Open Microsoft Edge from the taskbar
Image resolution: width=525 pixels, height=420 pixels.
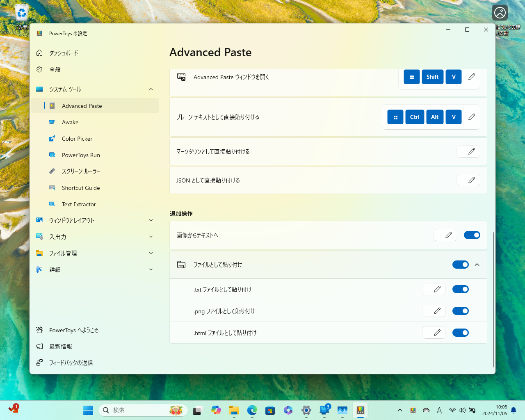click(x=252, y=410)
